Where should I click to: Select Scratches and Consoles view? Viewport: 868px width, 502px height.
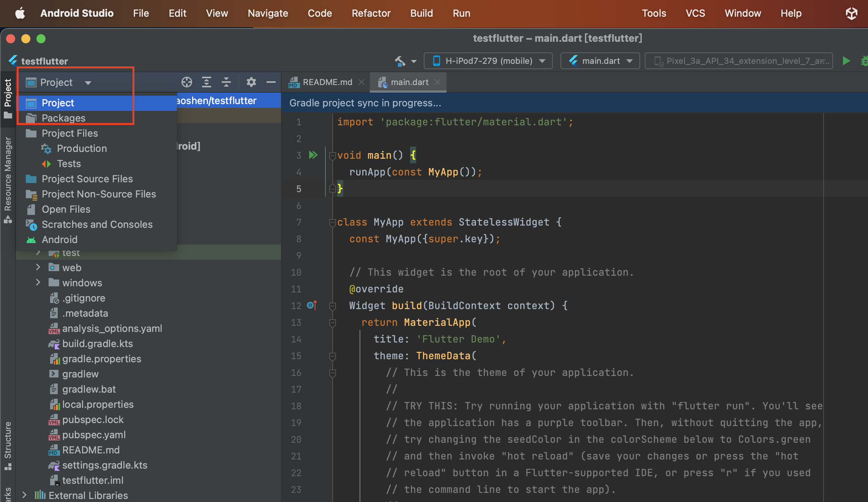pyautogui.click(x=97, y=224)
